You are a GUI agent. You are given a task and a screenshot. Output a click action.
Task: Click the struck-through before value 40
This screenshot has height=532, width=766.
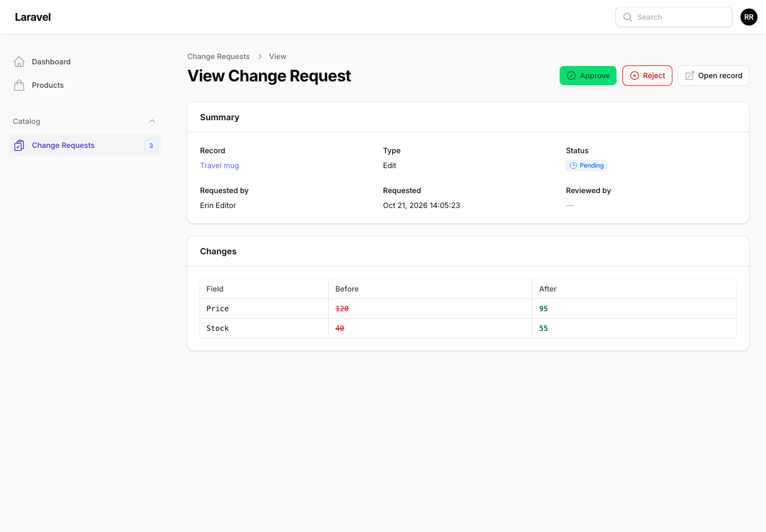[x=340, y=328]
